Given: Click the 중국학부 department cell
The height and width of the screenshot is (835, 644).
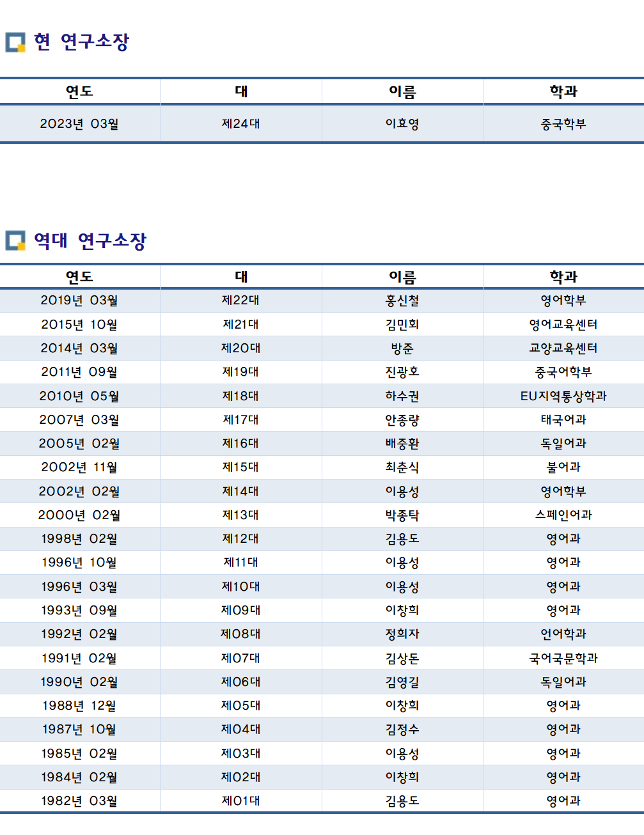Looking at the screenshot, I should pos(563,124).
